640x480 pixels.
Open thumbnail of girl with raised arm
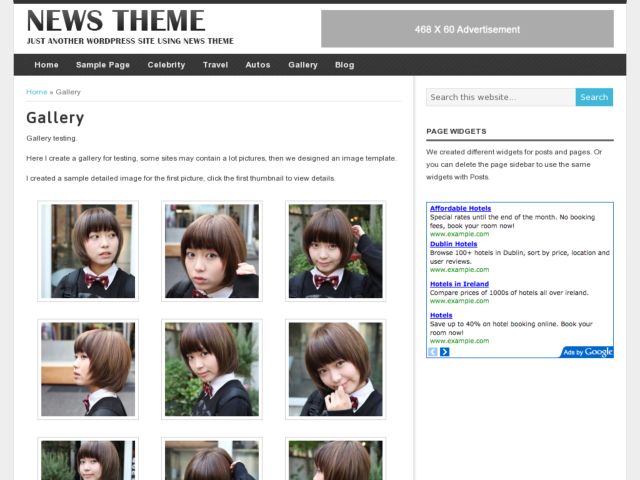tap(336, 251)
